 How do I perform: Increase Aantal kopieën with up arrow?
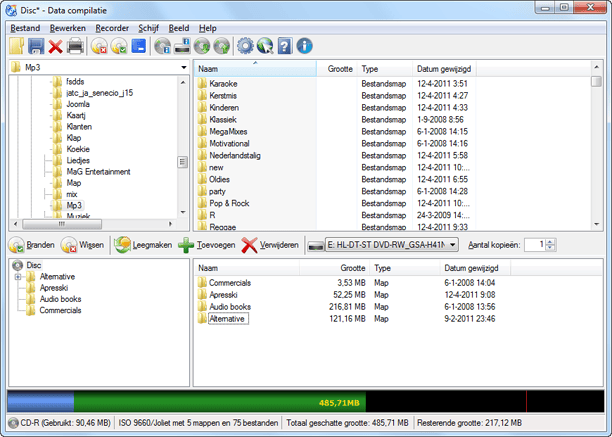click(550, 242)
